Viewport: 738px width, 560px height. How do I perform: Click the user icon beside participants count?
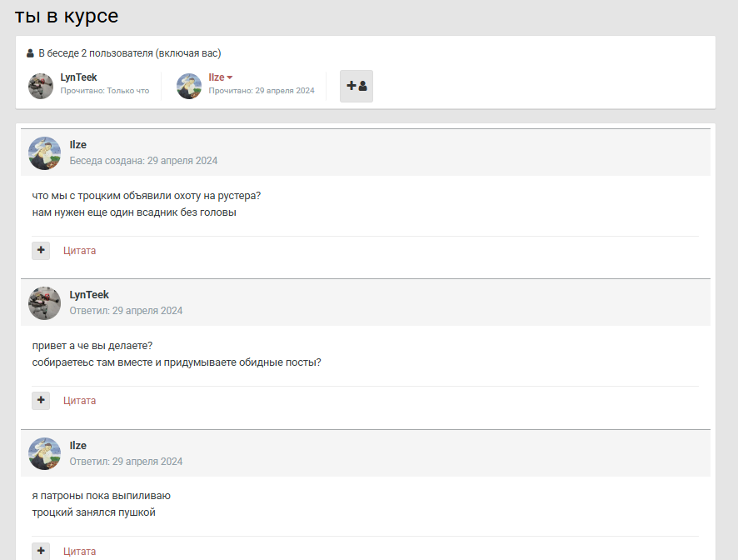coord(30,53)
